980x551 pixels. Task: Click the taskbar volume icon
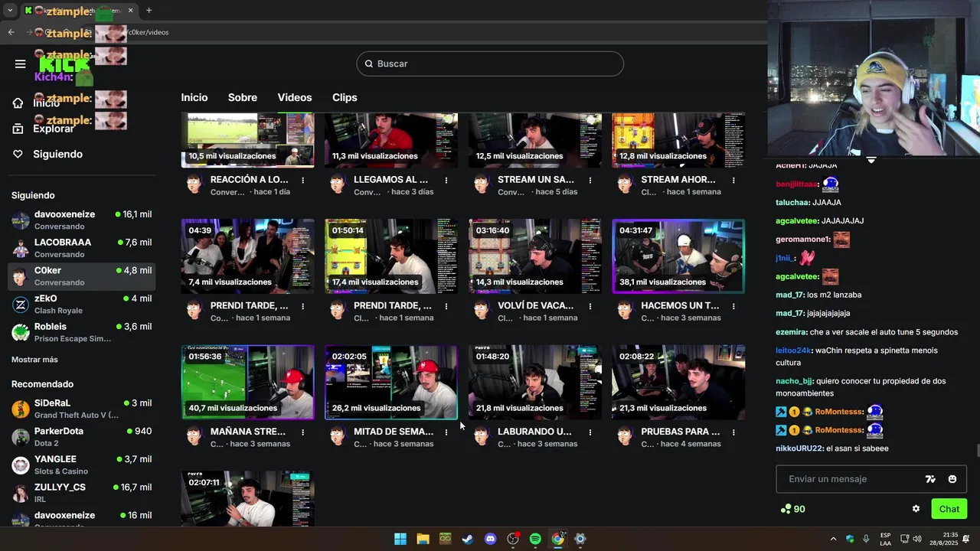917,539
